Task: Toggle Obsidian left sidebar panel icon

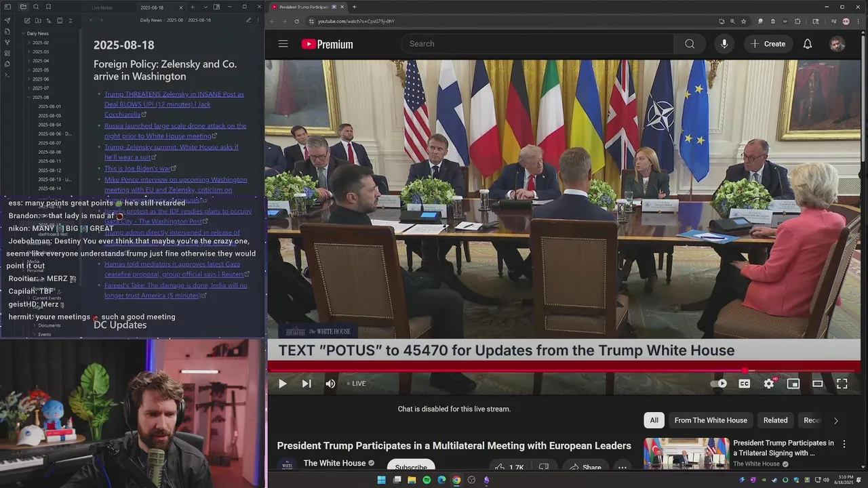Action: click(x=7, y=7)
